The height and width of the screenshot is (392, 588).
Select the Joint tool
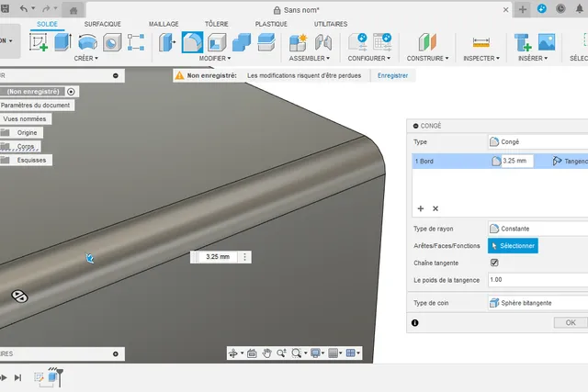coord(323,42)
